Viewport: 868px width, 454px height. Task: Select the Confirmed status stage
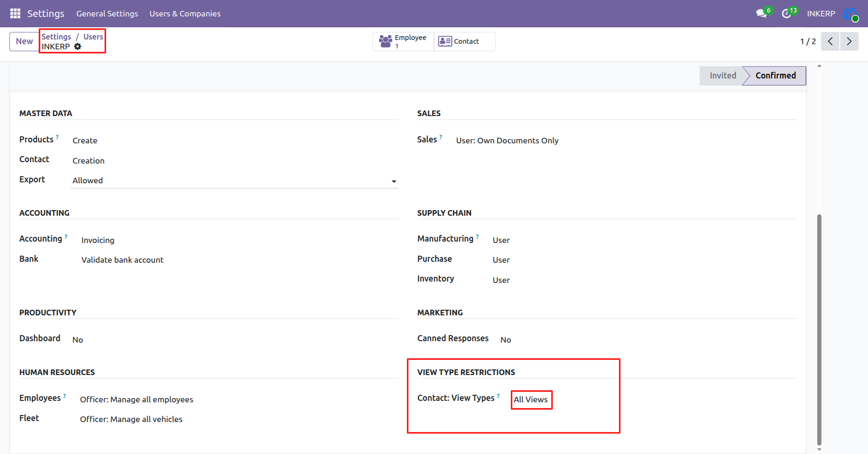[775, 76]
